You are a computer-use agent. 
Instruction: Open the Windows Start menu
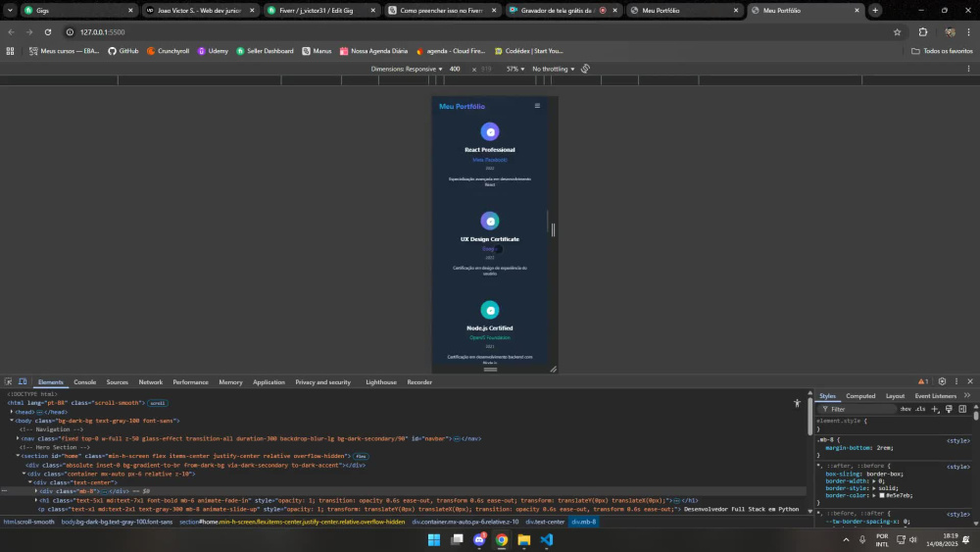pos(434,539)
